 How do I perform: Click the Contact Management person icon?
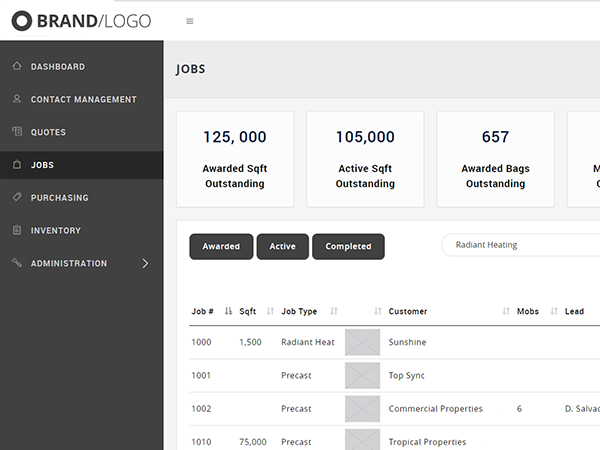[17, 99]
